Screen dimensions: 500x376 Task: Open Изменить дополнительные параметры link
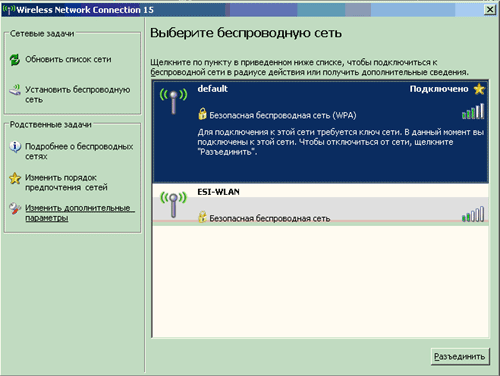click(x=80, y=213)
